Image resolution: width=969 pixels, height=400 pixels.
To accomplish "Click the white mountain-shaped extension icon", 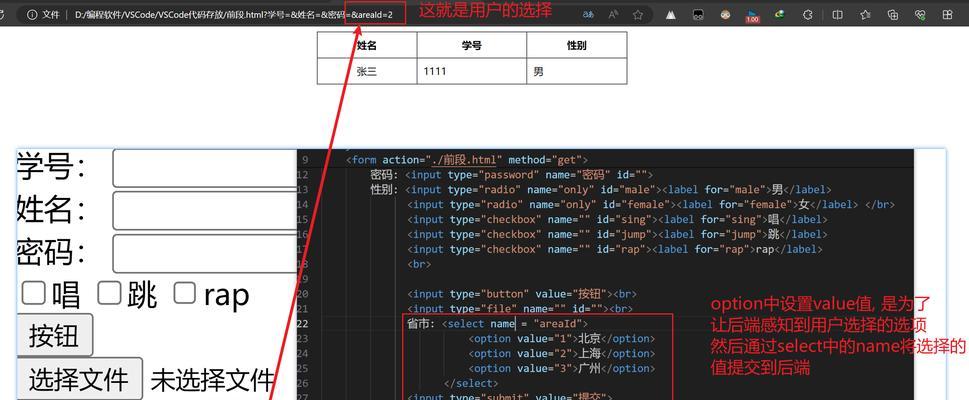I will [x=672, y=14].
